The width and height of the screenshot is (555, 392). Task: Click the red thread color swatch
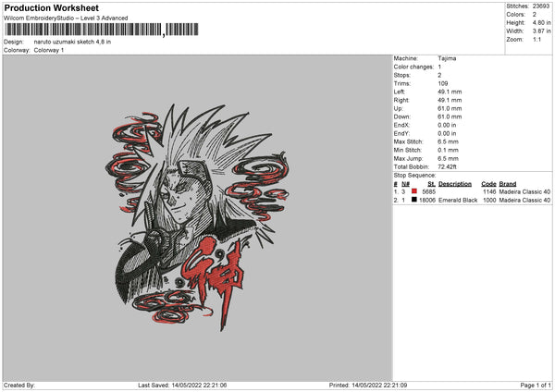[x=414, y=191]
